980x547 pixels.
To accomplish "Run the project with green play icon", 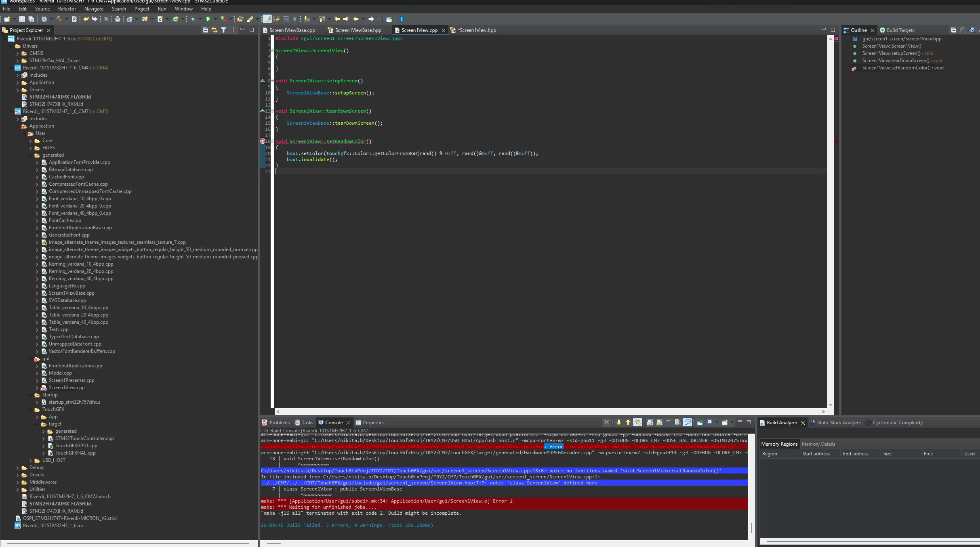I will (x=208, y=19).
